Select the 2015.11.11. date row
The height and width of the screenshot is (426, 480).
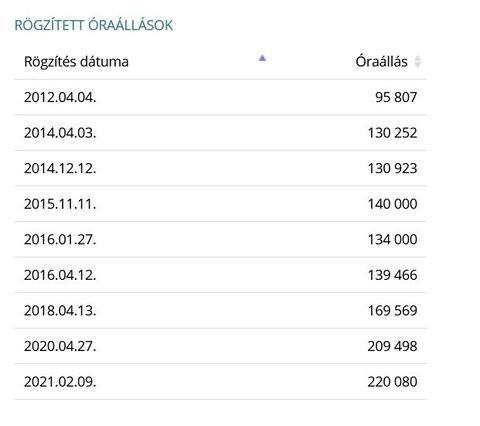click(220, 204)
